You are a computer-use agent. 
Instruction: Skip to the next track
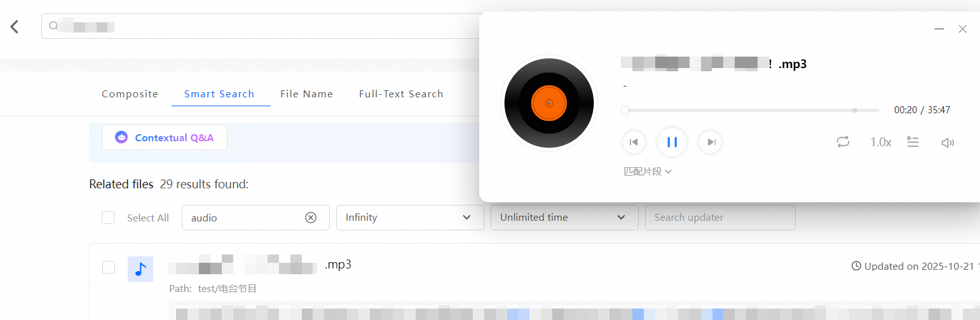[x=711, y=142]
